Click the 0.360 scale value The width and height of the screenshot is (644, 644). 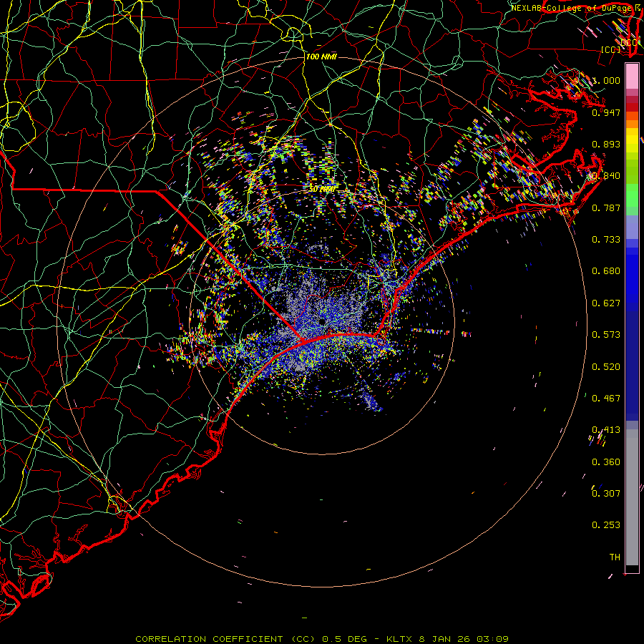(x=606, y=462)
